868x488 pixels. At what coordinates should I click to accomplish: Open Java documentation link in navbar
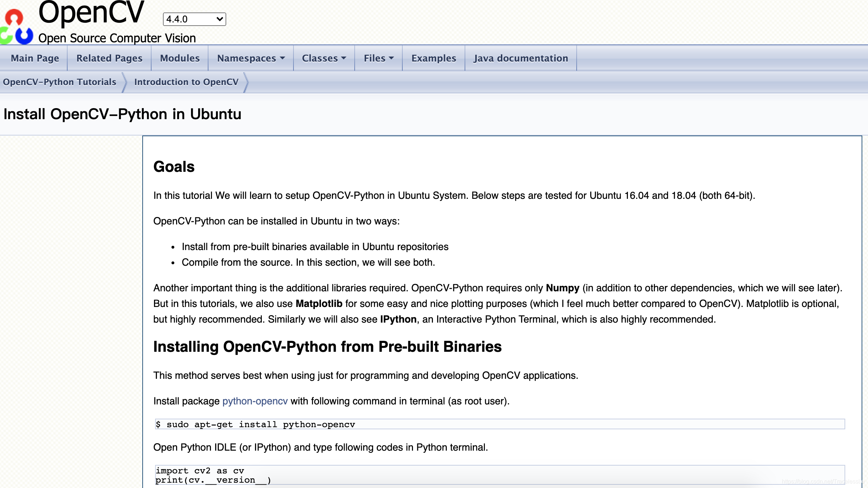pyautogui.click(x=521, y=58)
